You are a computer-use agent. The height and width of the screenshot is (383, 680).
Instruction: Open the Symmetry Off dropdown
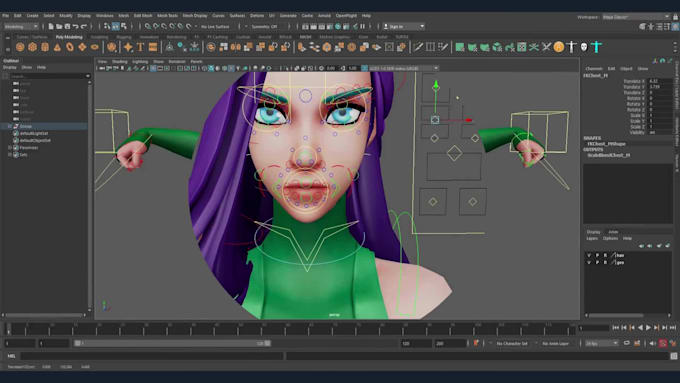pos(265,26)
